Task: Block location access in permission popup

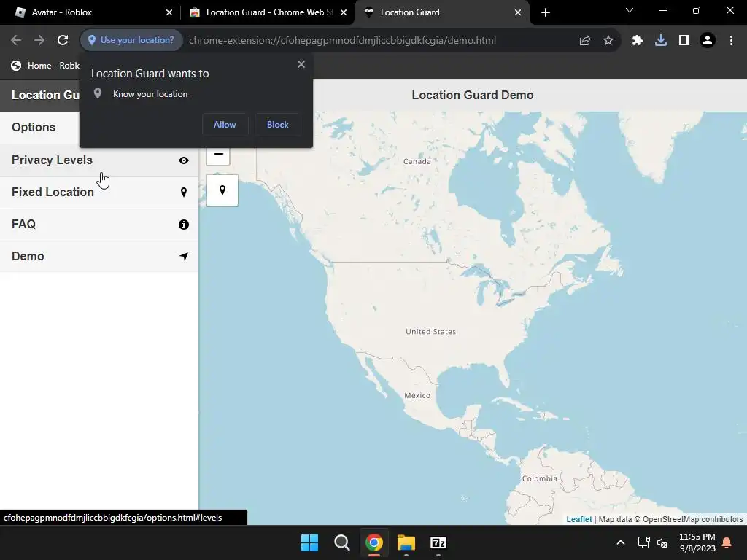Action: click(x=278, y=124)
